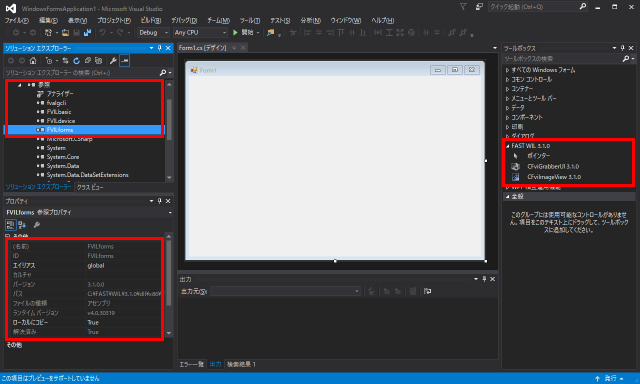Select System.Core reference in Solution Explorer
This screenshot has width=640, height=384.
tap(62, 157)
